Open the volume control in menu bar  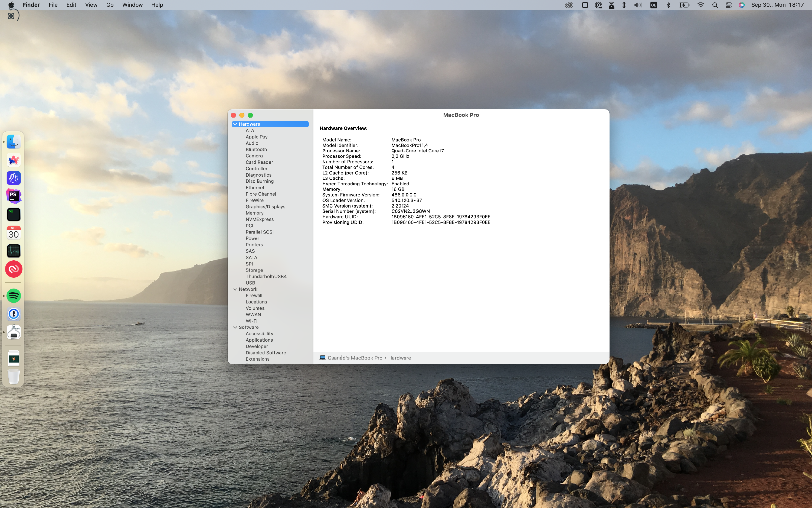[x=638, y=5]
